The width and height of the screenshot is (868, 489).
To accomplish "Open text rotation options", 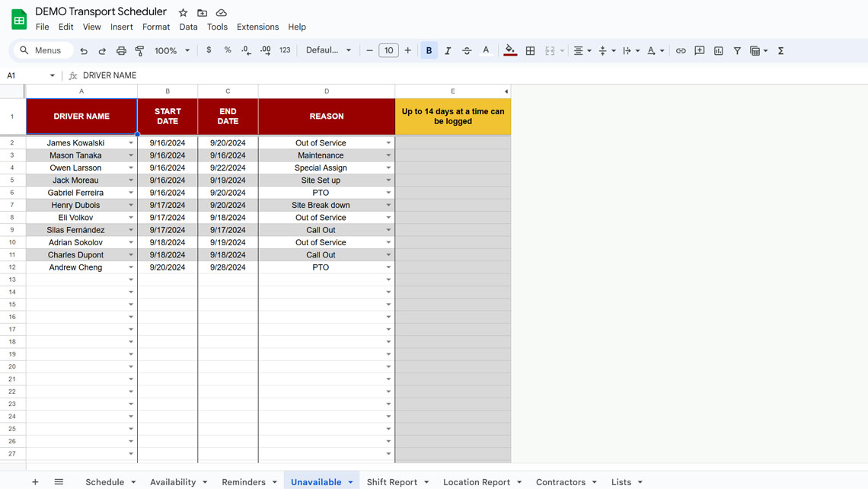I will pos(656,50).
